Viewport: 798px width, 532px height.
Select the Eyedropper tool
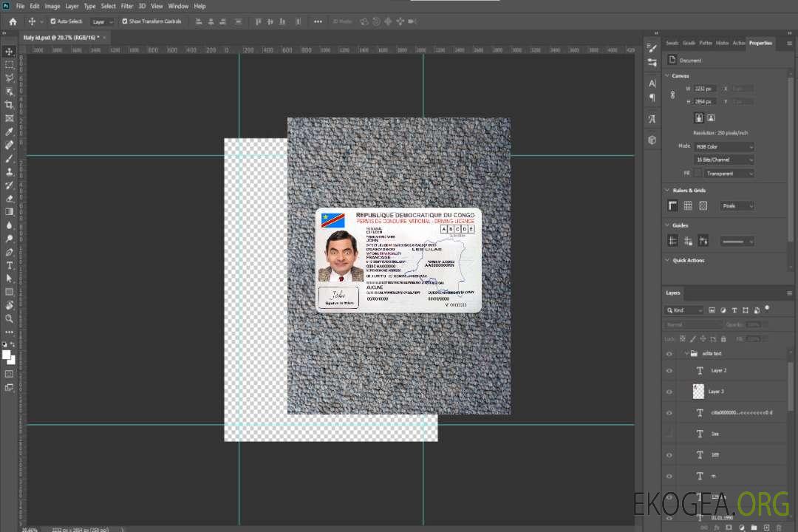click(x=9, y=132)
